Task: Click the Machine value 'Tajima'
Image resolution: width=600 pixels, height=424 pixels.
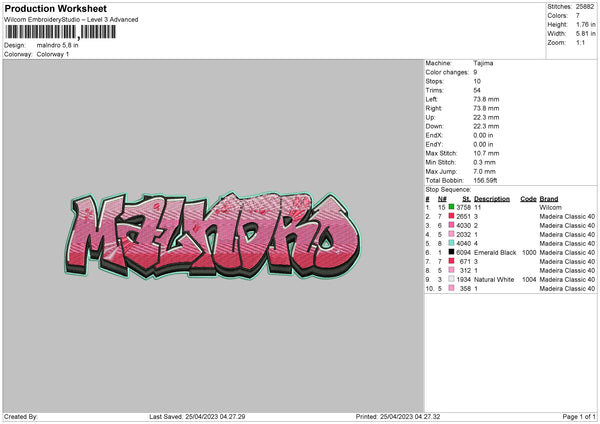Action: pos(483,63)
